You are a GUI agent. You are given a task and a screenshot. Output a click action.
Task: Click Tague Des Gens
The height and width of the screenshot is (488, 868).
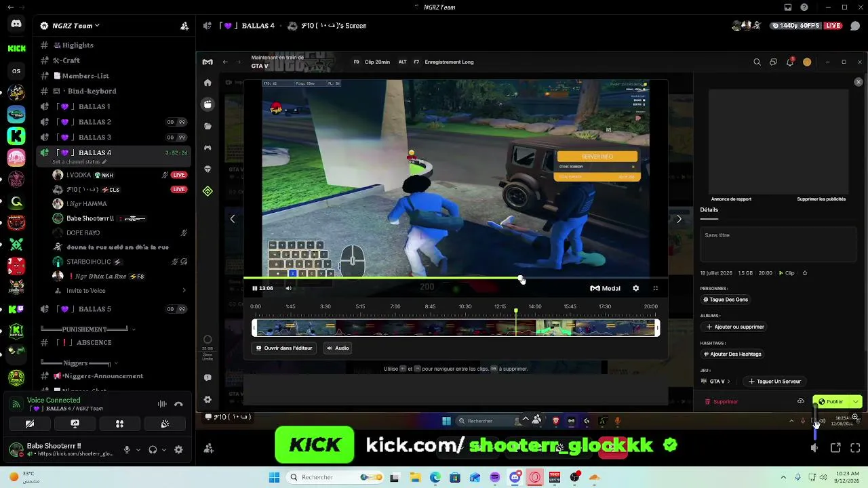point(726,300)
